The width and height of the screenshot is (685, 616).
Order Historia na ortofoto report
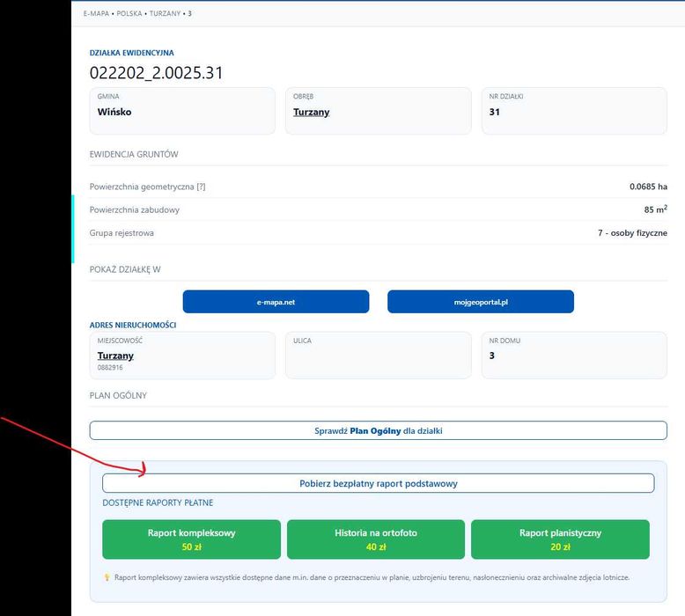pos(376,539)
